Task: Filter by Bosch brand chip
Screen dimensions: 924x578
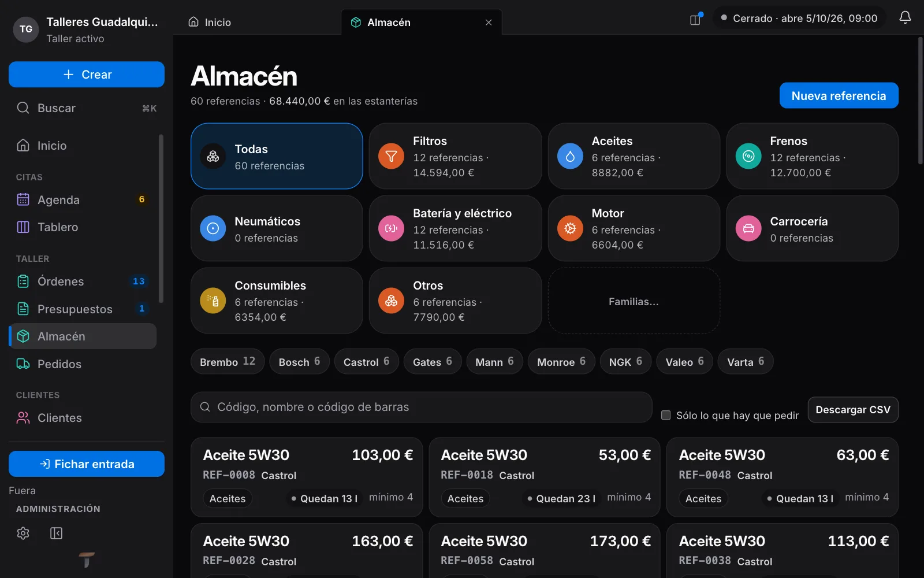Action: (299, 361)
